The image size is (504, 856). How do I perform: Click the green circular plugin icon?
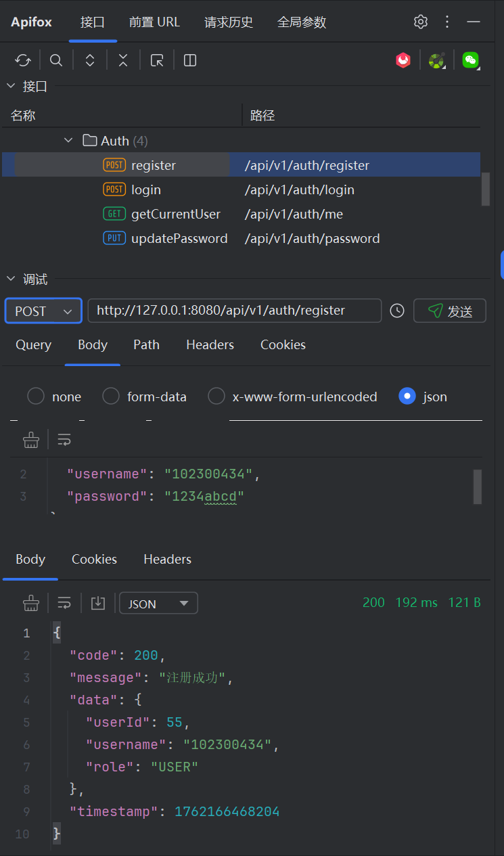437,60
